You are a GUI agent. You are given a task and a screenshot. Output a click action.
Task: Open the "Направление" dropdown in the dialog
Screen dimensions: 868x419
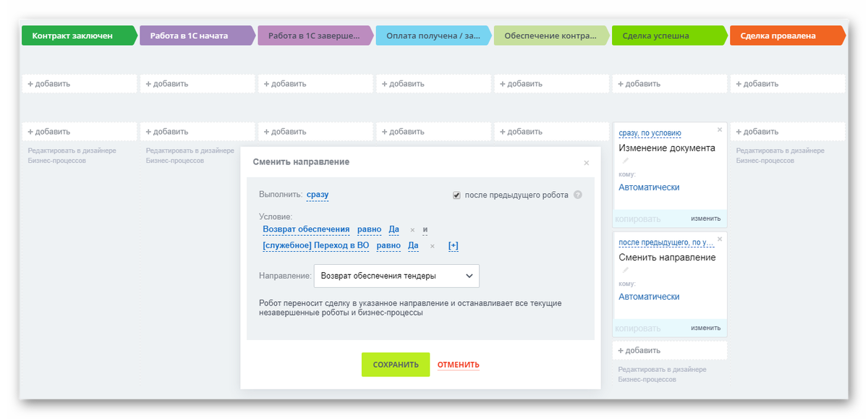pyautogui.click(x=396, y=276)
